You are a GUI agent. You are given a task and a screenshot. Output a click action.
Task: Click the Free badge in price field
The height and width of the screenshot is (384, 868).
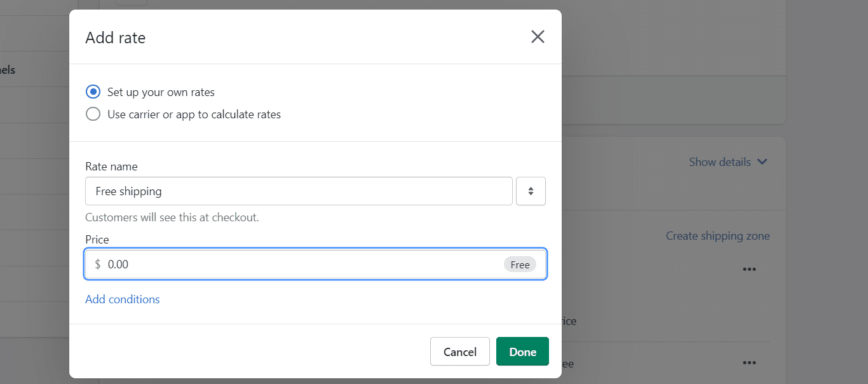point(520,264)
